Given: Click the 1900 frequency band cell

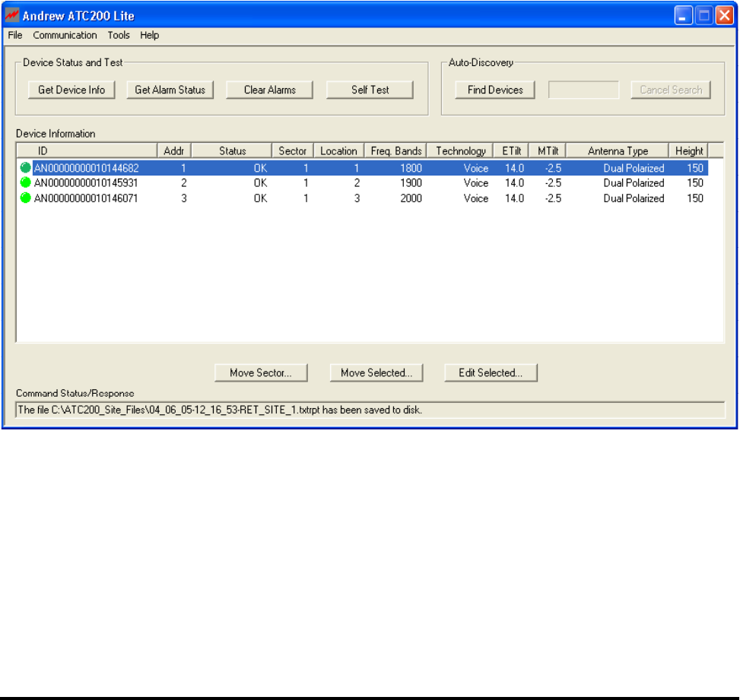Looking at the screenshot, I should [x=411, y=183].
